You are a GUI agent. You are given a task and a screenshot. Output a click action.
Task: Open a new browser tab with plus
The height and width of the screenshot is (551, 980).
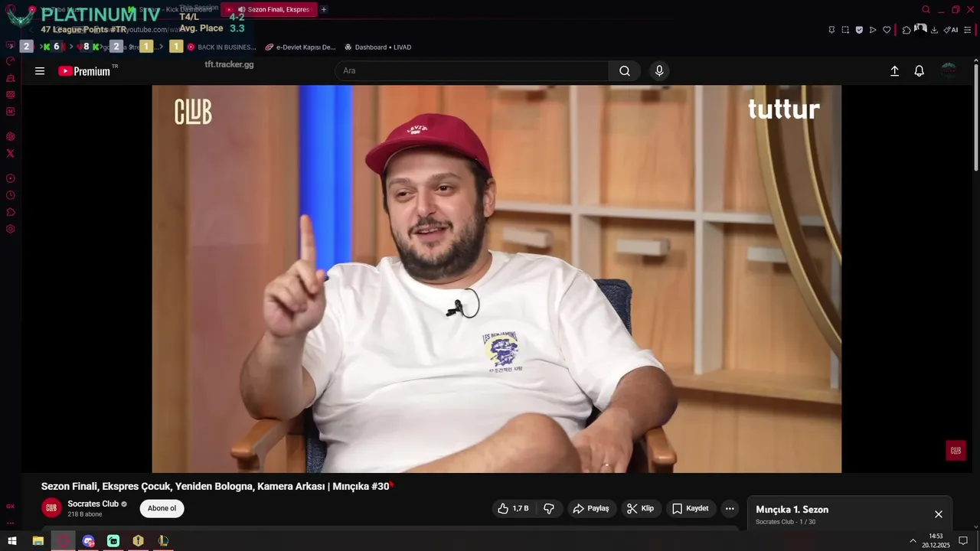click(324, 9)
